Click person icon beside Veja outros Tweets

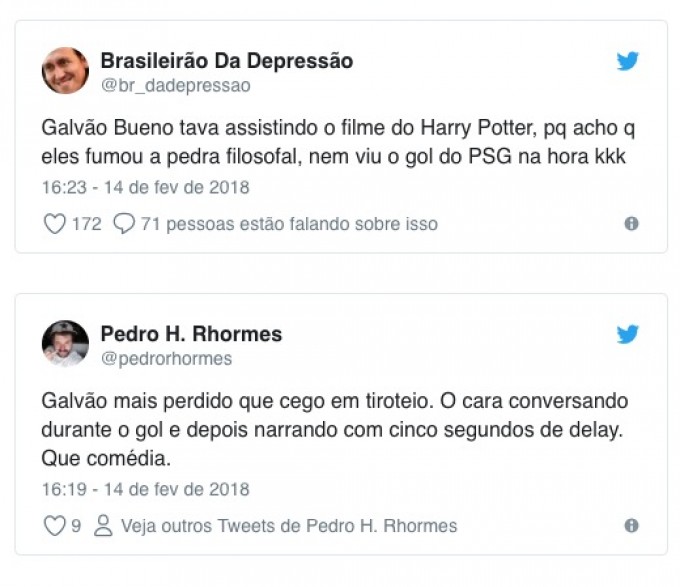pos(103,526)
